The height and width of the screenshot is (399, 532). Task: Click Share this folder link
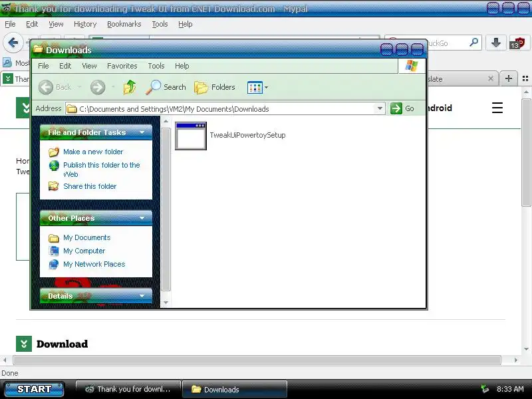click(x=90, y=186)
